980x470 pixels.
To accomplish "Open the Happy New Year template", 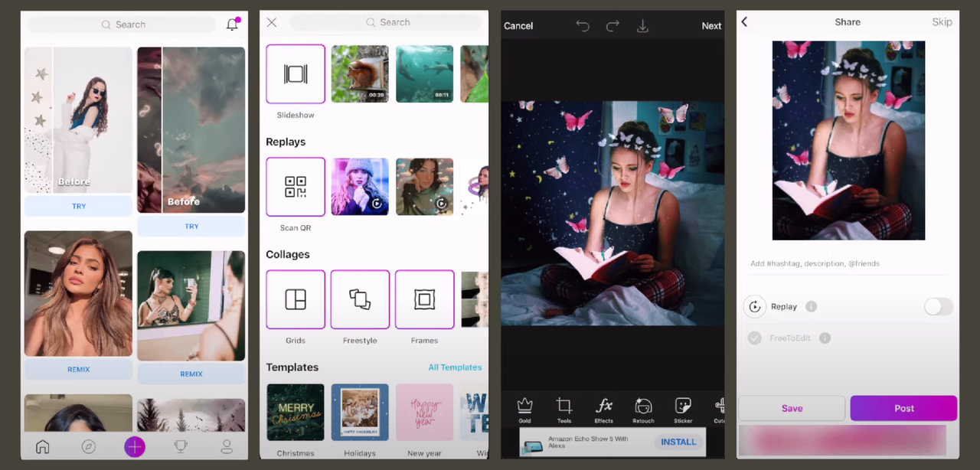I will [424, 412].
